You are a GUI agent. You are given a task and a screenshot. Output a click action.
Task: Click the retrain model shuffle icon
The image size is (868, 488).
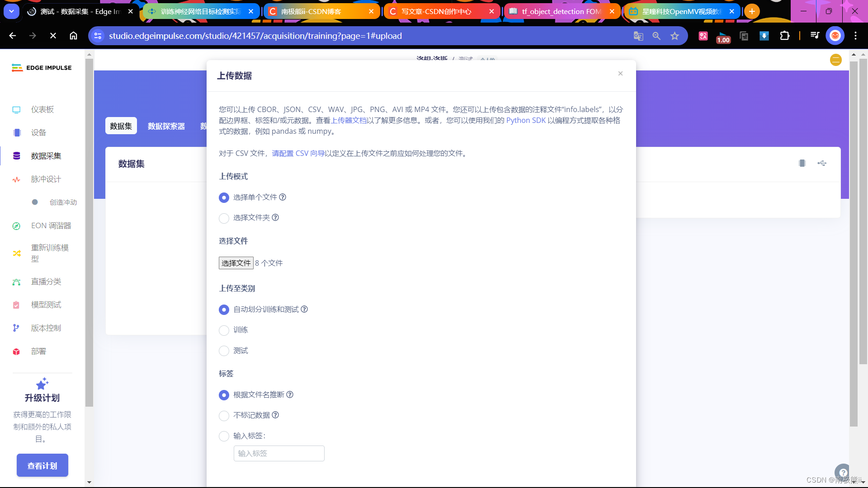17,253
